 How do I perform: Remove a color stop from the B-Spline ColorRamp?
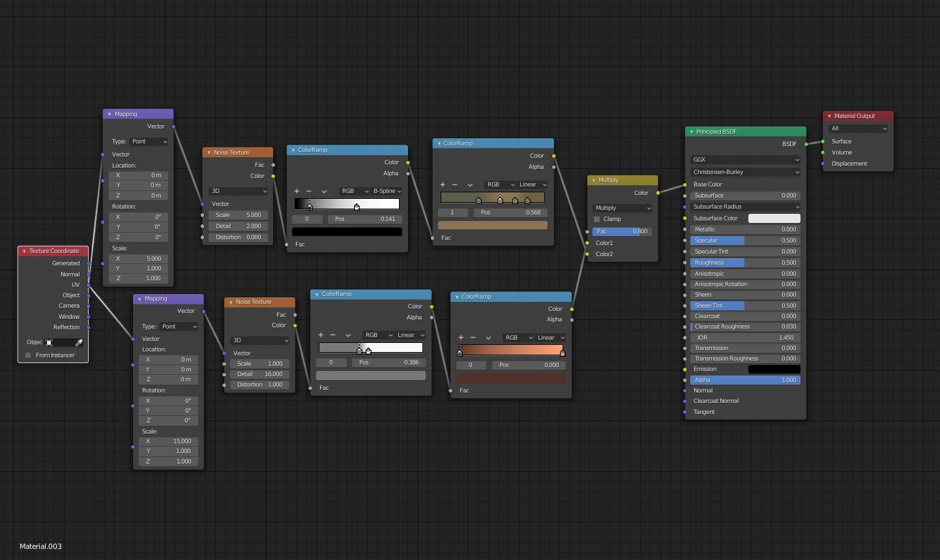308,191
